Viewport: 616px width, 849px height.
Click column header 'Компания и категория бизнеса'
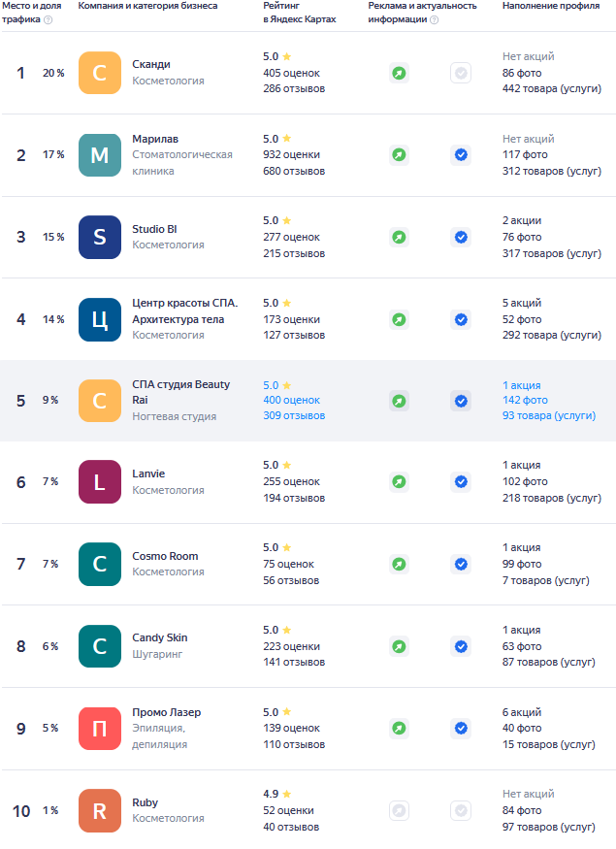147,6
